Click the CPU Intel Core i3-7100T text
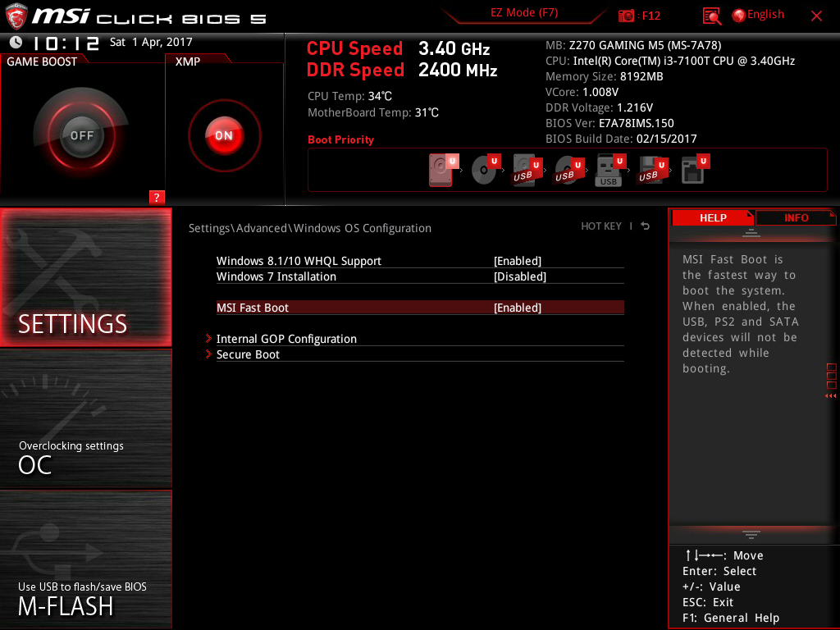The height and width of the screenshot is (630, 840). tap(670, 61)
